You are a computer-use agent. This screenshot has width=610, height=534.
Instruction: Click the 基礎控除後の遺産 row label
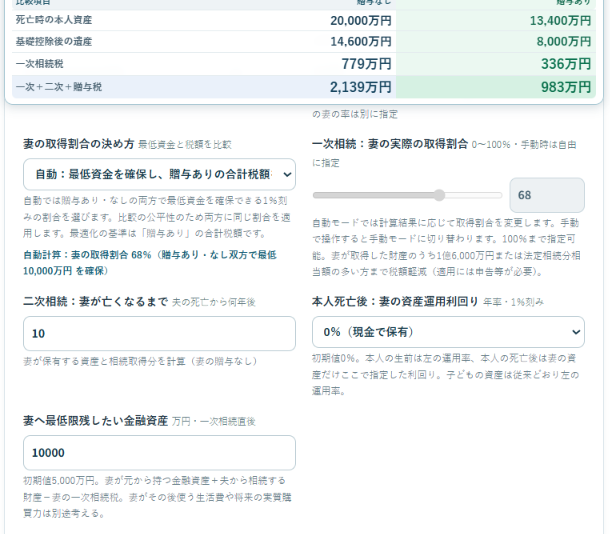click(x=54, y=42)
